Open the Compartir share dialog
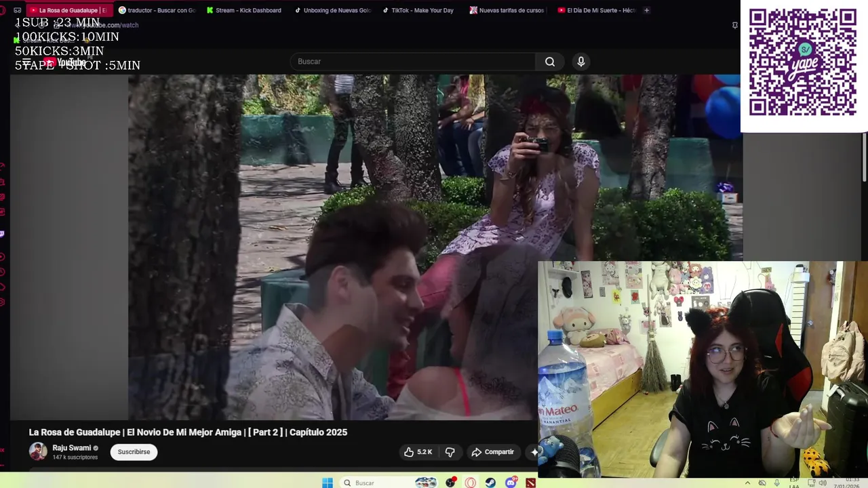 493,452
